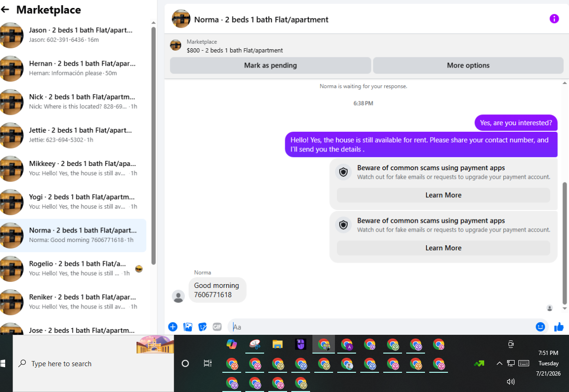The image size is (569, 392).
Task: Click the chat scrollbar down arrow
Action: (564, 309)
